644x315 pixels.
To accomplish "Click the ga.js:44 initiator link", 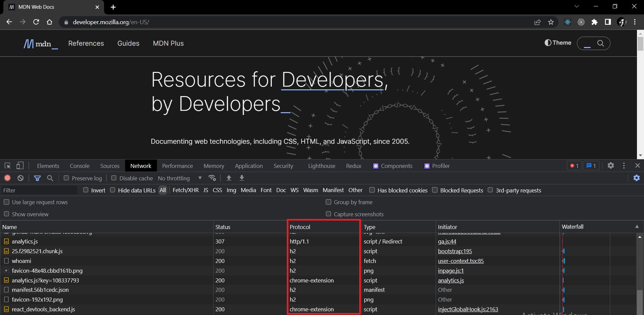I will point(447,241).
